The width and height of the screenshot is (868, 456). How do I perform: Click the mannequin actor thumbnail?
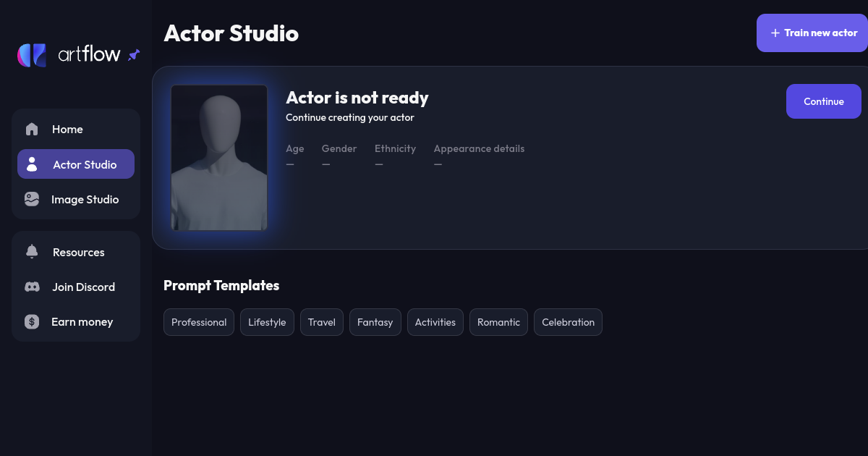point(219,158)
